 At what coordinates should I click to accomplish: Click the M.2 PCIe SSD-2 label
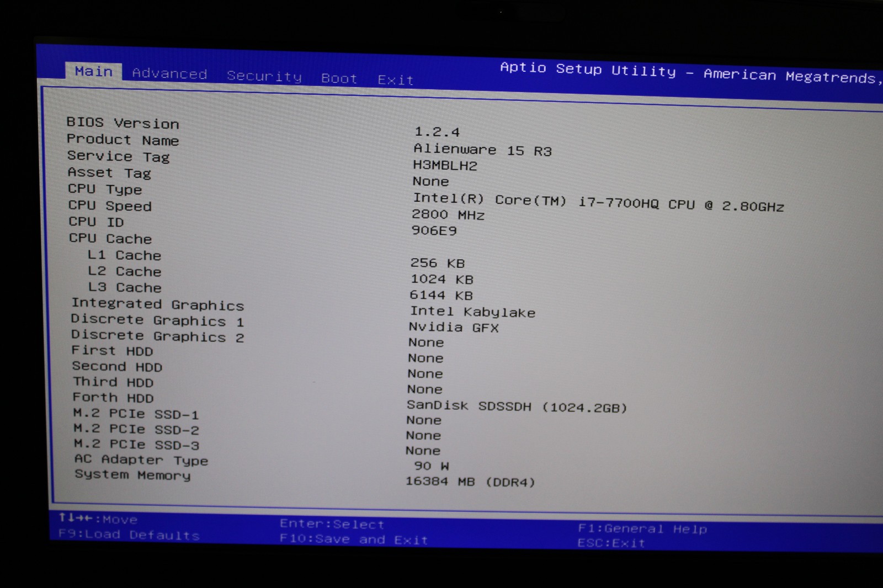coord(136,429)
